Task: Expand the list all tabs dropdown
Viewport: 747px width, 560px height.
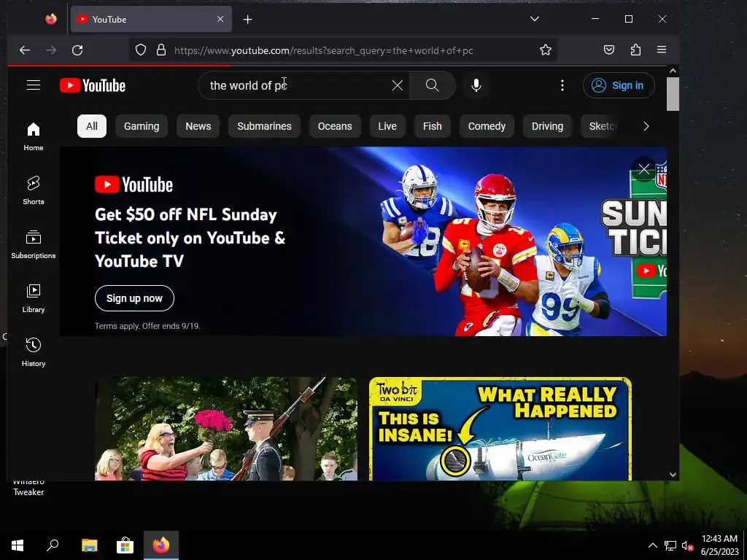Action: click(535, 19)
